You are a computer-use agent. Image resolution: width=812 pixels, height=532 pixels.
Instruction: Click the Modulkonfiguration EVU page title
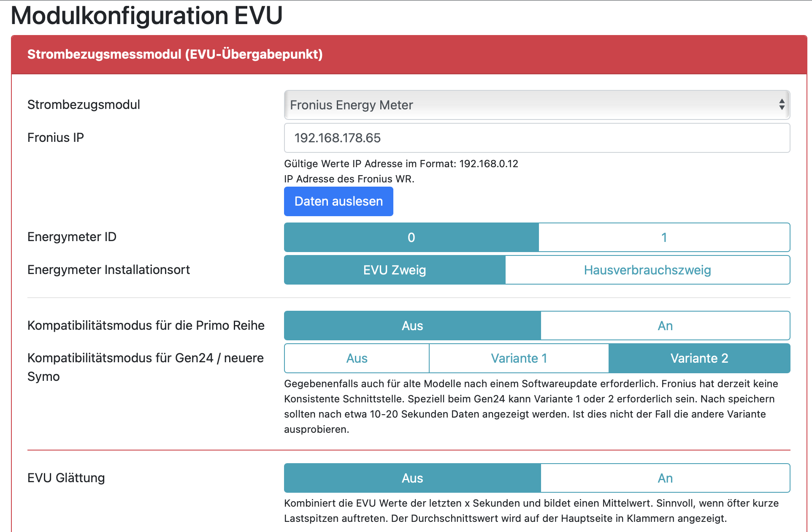tap(146, 16)
